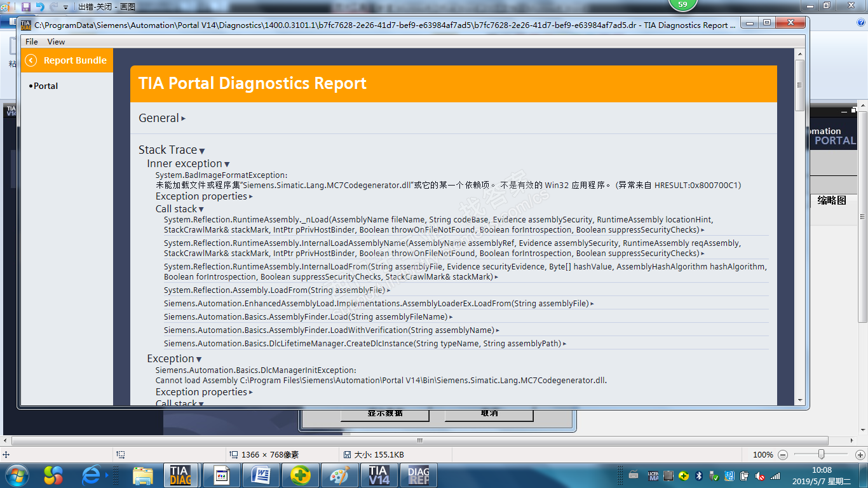This screenshot has width=868, height=488.
Task: Collapse the Exception section
Action: (199, 360)
